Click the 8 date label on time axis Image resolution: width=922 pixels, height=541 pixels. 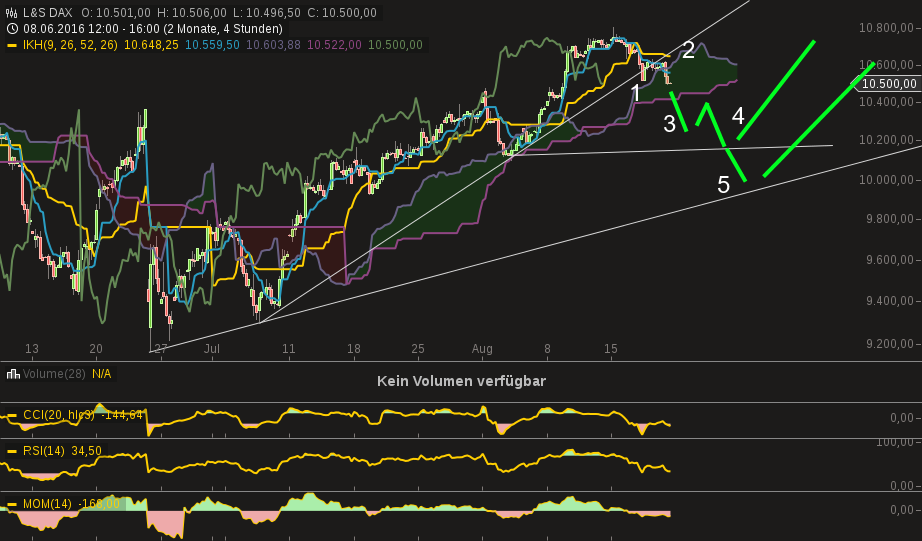point(547,349)
